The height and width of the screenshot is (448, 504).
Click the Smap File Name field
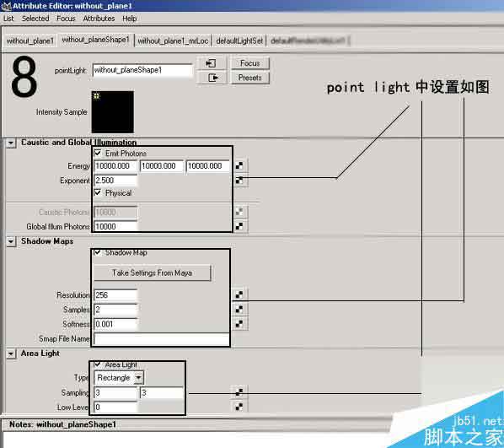coord(162,339)
